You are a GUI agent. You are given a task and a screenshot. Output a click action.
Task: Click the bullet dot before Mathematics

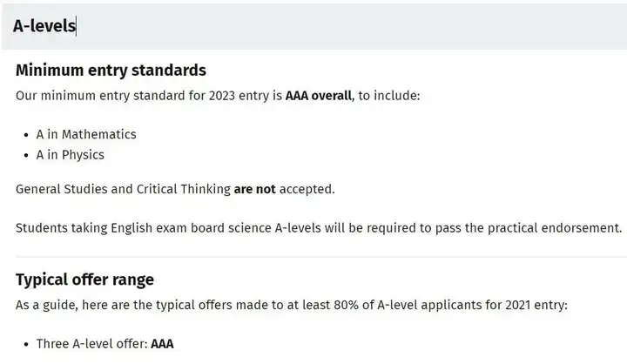tap(26, 135)
